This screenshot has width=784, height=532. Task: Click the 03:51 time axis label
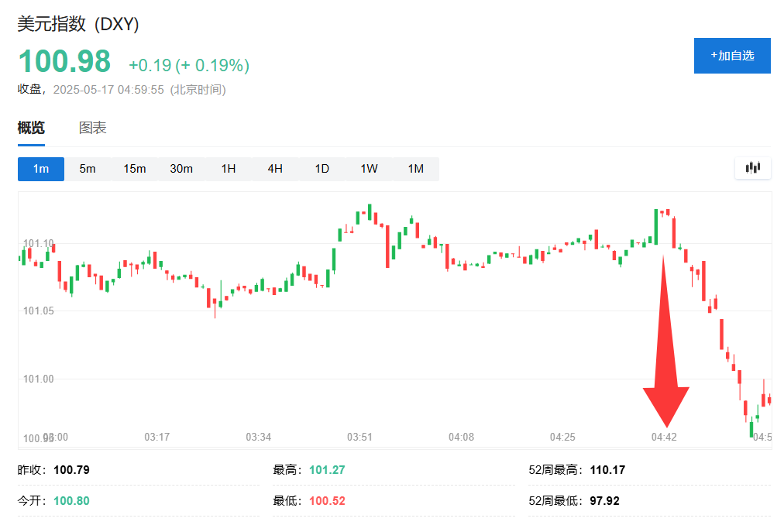(360, 437)
